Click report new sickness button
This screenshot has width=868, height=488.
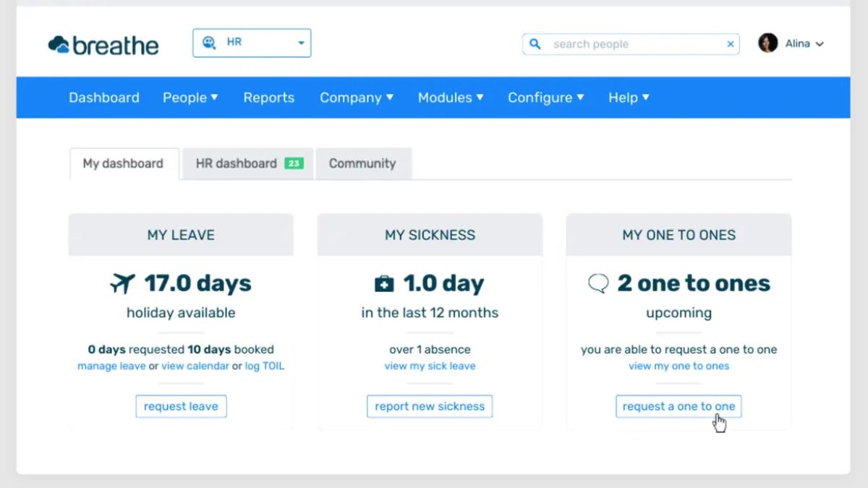tap(430, 406)
